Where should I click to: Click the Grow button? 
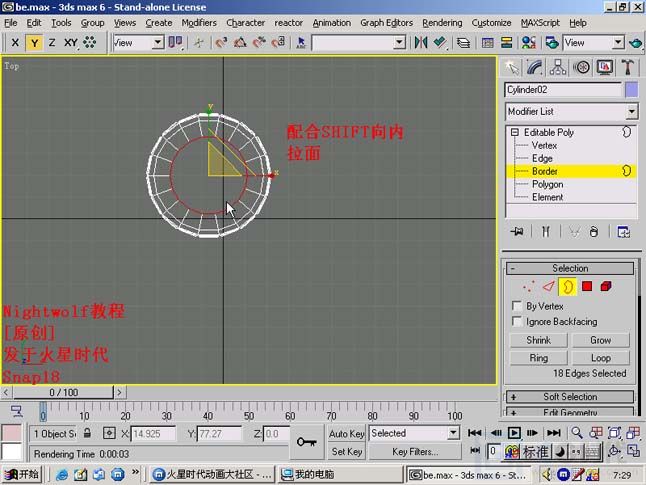pos(601,340)
